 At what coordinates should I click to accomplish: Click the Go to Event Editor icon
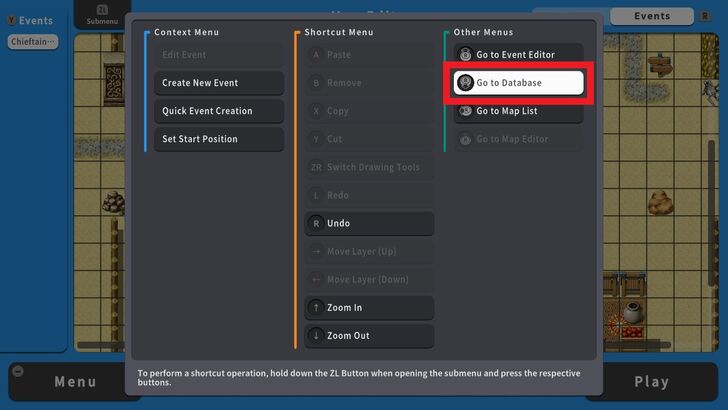(x=466, y=55)
